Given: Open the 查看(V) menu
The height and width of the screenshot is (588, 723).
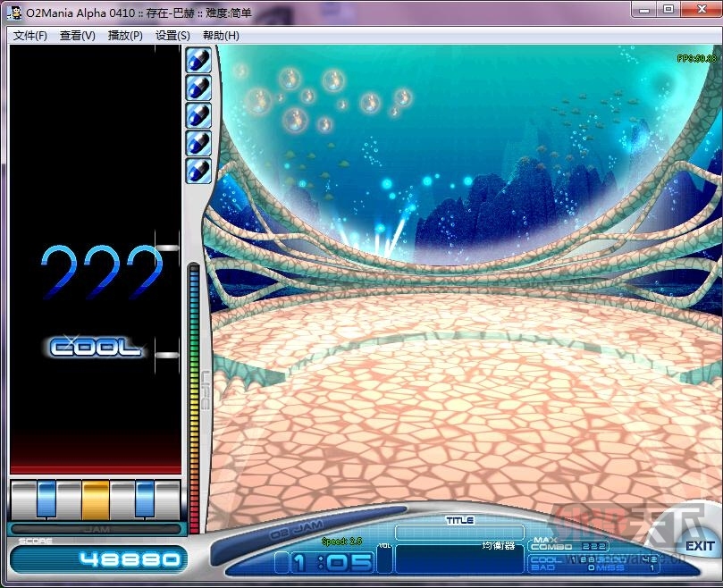Looking at the screenshot, I should [78, 36].
